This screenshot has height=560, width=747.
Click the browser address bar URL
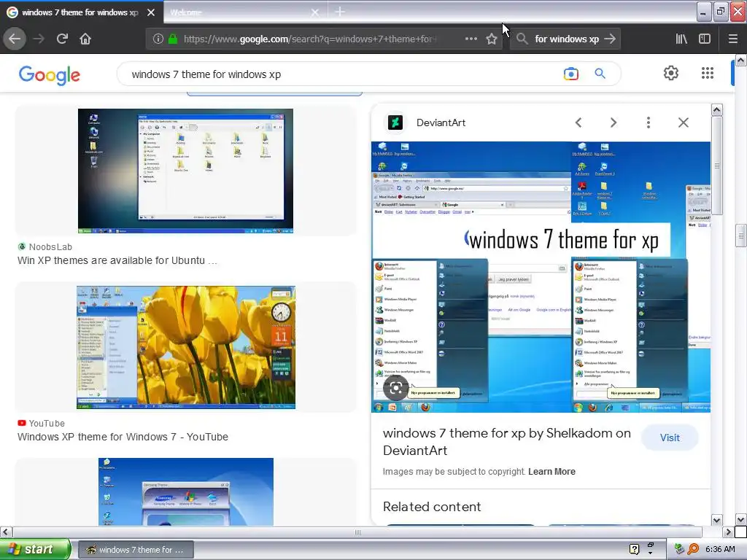tap(309, 39)
